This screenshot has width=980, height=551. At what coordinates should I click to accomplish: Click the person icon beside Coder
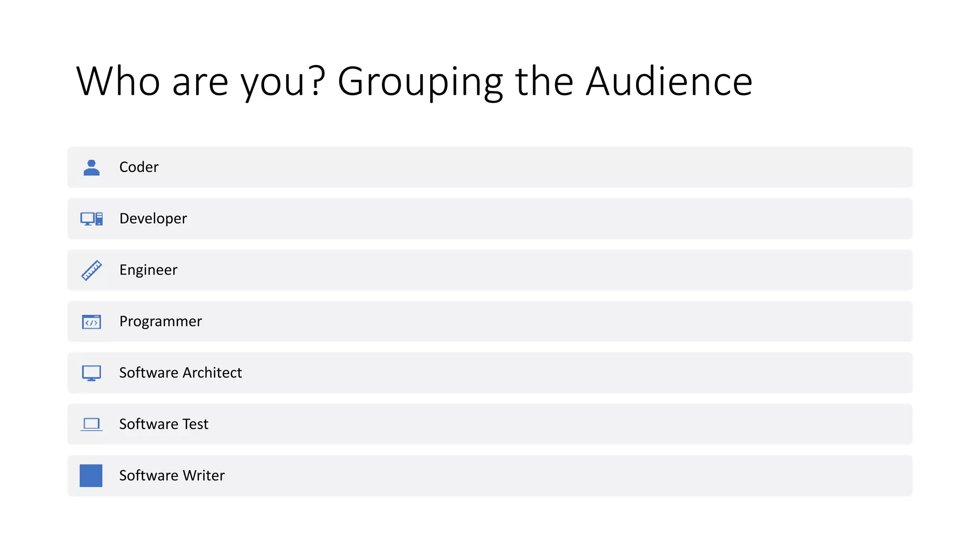tap(91, 167)
